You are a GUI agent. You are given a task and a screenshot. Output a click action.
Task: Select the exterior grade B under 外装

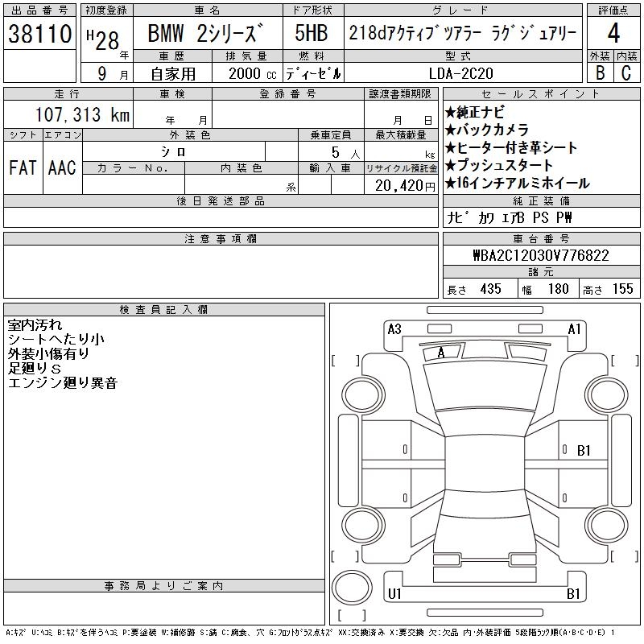click(x=600, y=73)
